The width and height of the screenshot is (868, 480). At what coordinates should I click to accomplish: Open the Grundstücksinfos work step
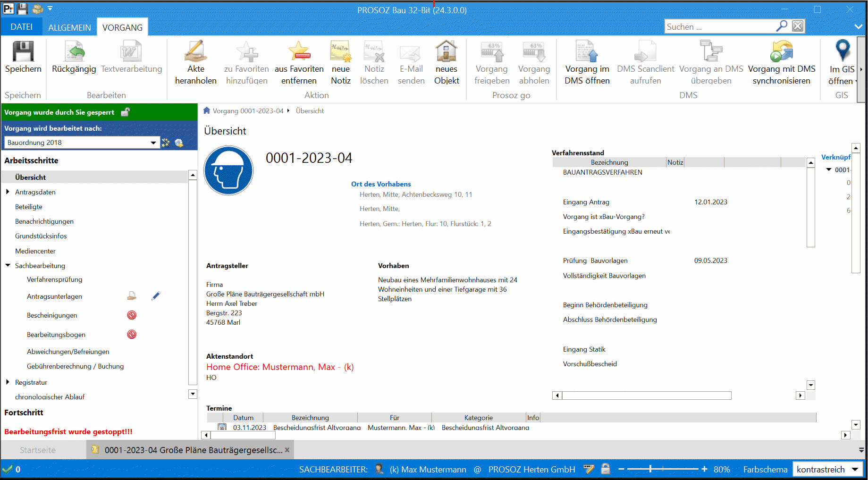[41, 236]
